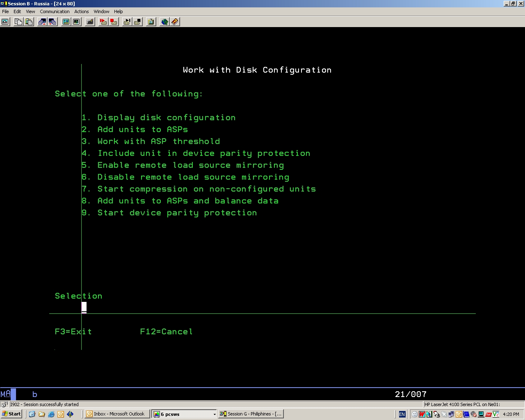Click the Selection input field cursor
Image resolution: width=525 pixels, height=420 pixels.
tap(84, 307)
